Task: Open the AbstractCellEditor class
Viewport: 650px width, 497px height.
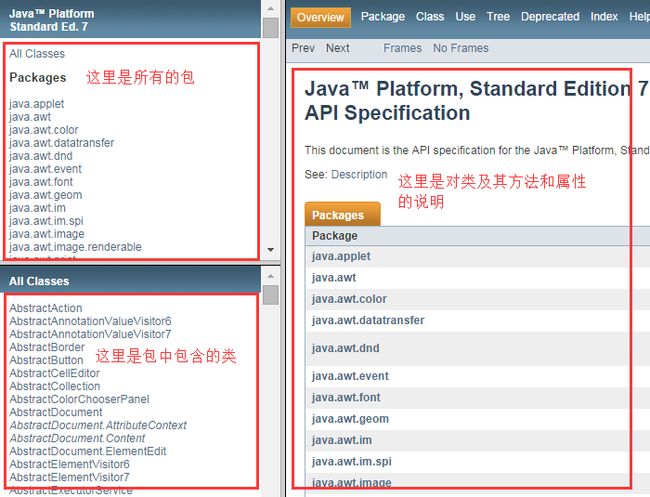Action: pyautogui.click(x=54, y=373)
